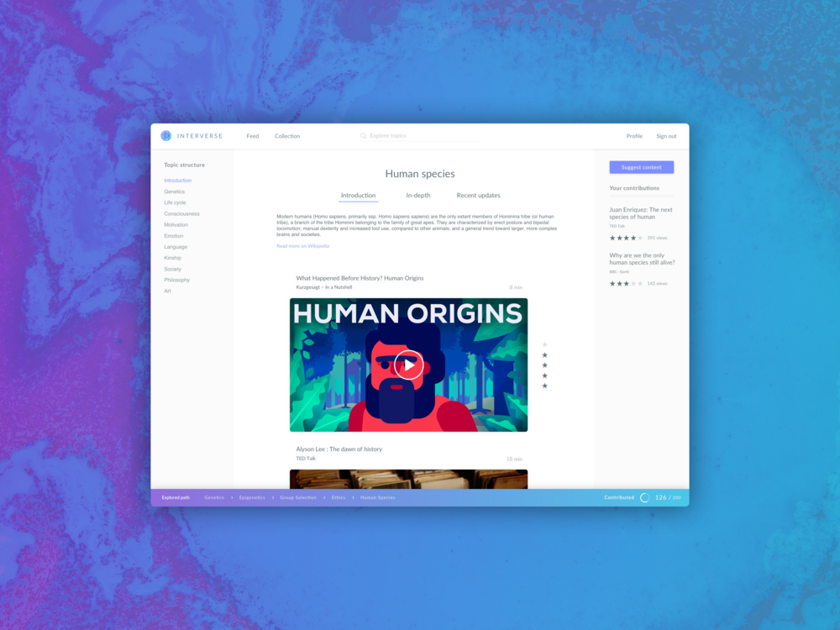The width and height of the screenshot is (840, 630).
Task: Click the Suggest content button
Action: click(641, 167)
